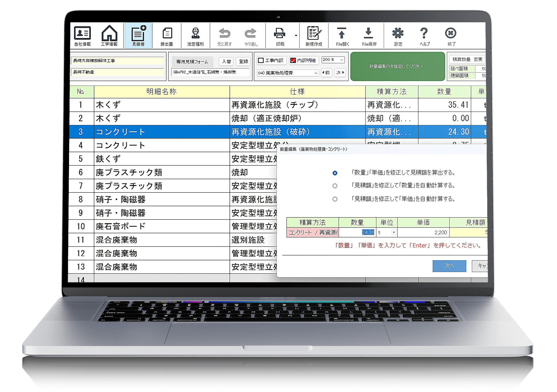Open the 200 % zoom dropdown
Viewport: 557px width, 392px height.
pos(333,60)
